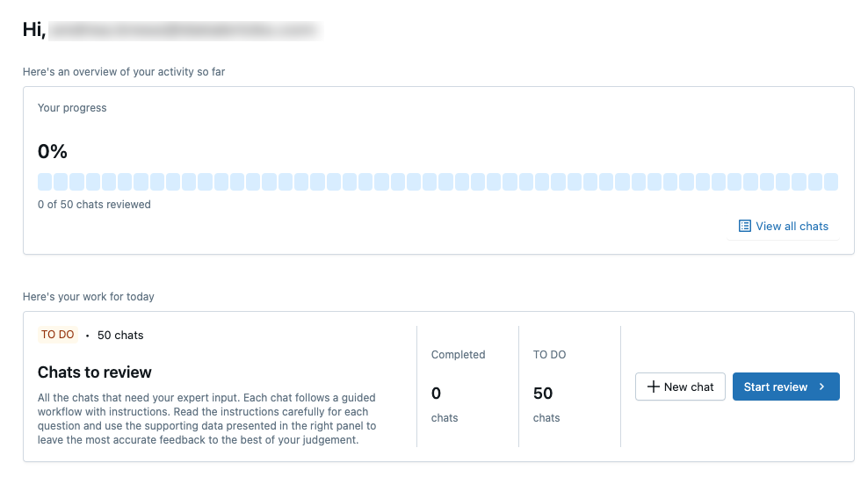This screenshot has width=868, height=477.
Task: Click the 50 chats label beside TO DO badge
Action: (x=120, y=335)
